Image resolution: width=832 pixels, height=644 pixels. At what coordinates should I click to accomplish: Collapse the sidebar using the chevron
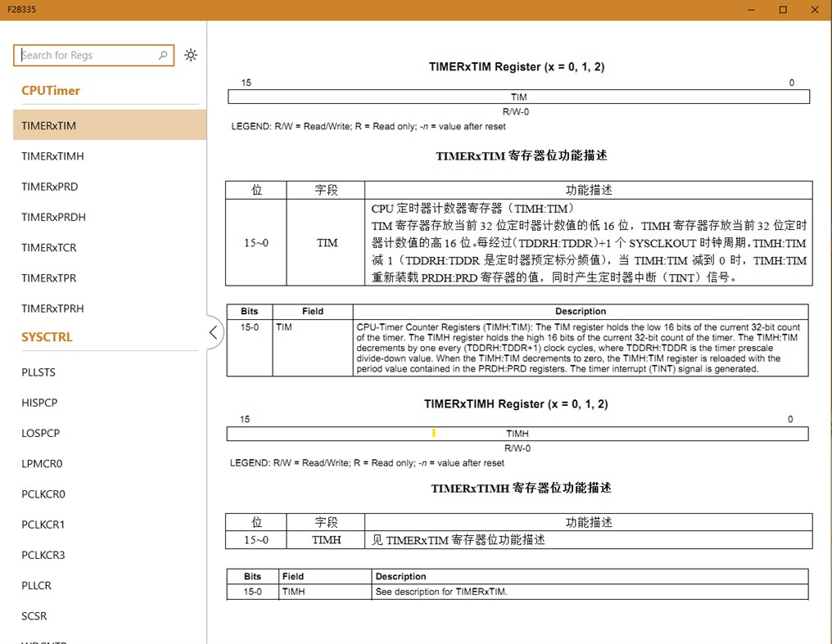pyautogui.click(x=214, y=332)
